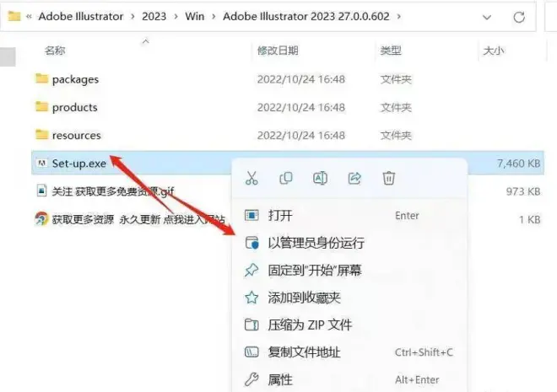Click the Chrome shortcut icon for 获取更多资源
The width and height of the screenshot is (557, 392).
[41, 219]
